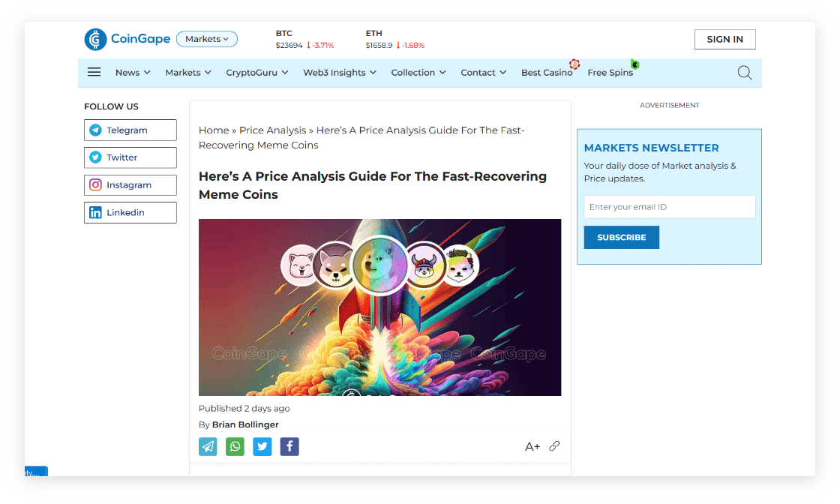Click the SUBSCRIBE newsletter button

[622, 237]
